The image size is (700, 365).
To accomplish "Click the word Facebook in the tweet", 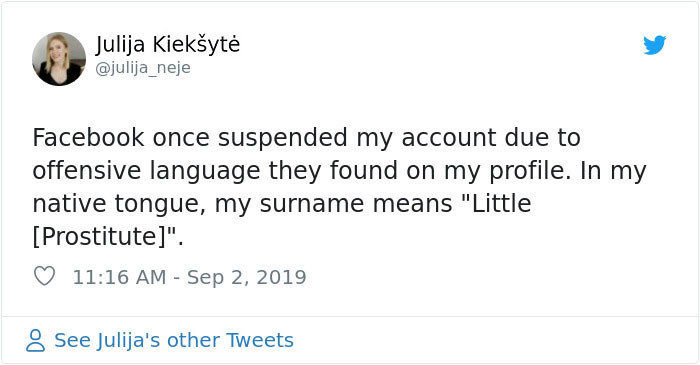I will pos(88,137).
